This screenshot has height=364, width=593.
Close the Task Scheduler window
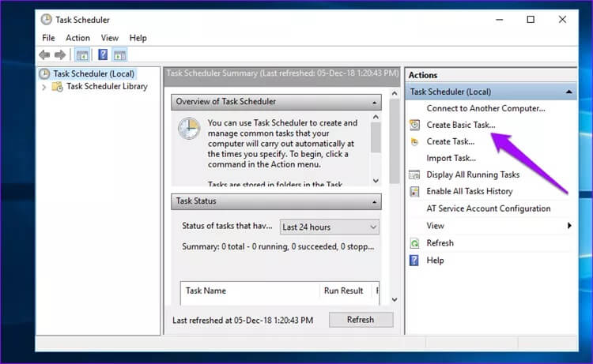pyautogui.click(x=562, y=20)
